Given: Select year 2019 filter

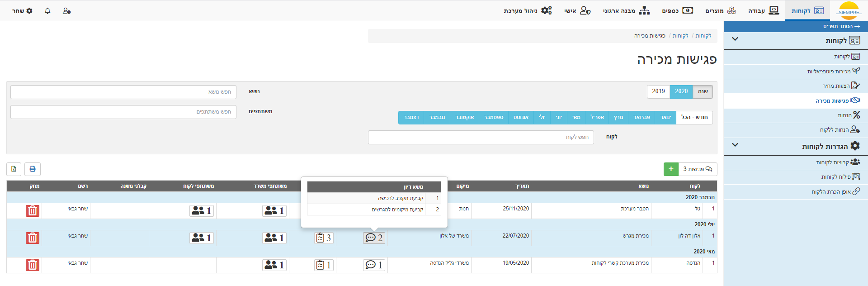Looking at the screenshot, I should click(x=659, y=91).
